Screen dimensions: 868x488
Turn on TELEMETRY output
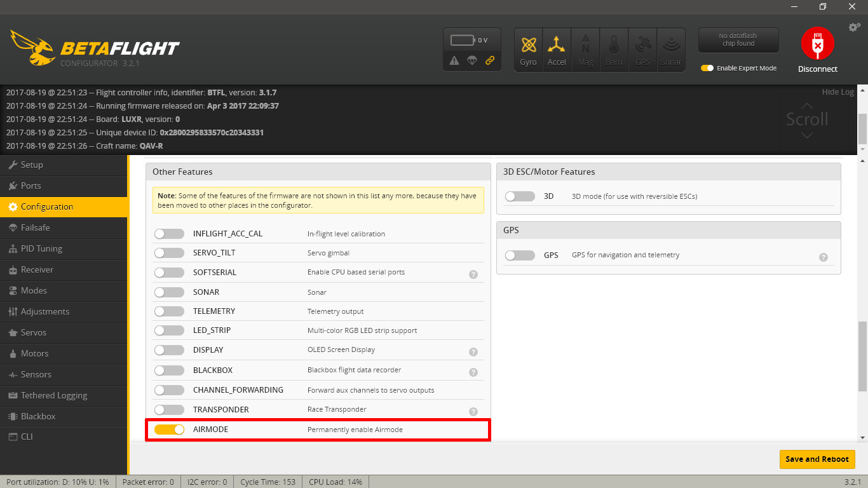pyautogui.click(x=169, y=311)
